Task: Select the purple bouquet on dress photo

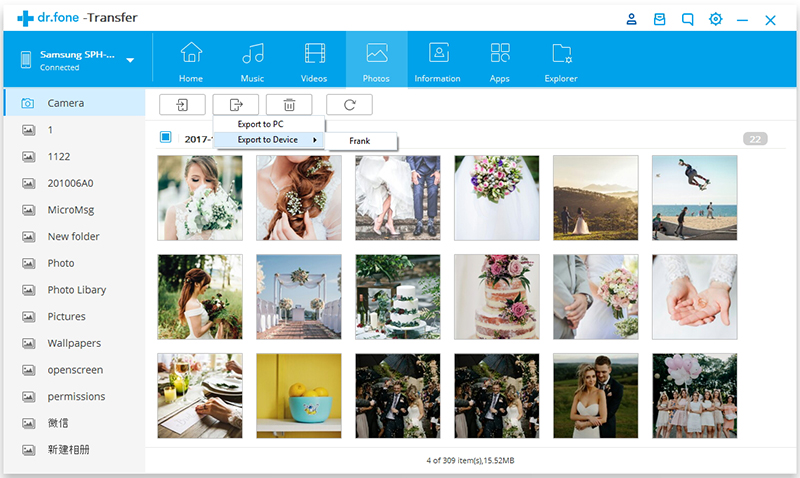Action: click(x=497, y=198)
